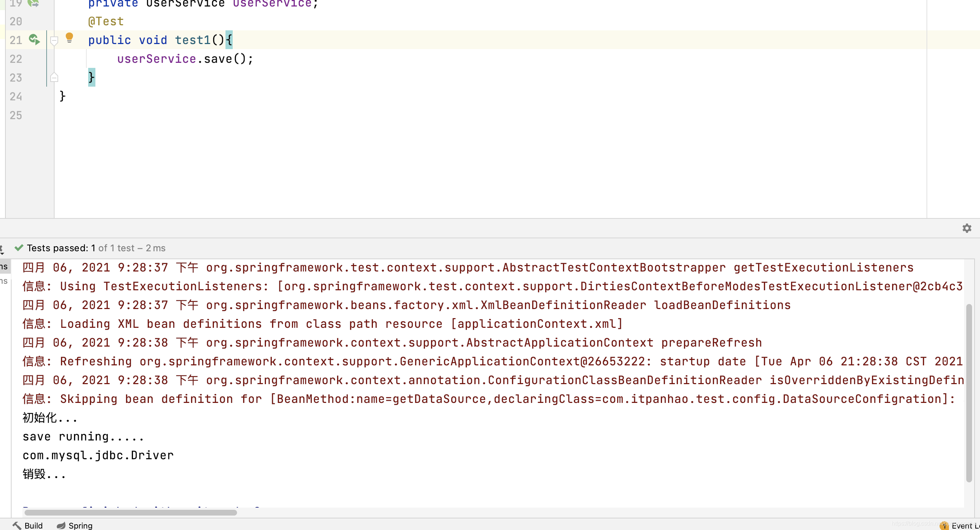
Task: Click the Build hammer icon
Action: (x=17, y=525)
